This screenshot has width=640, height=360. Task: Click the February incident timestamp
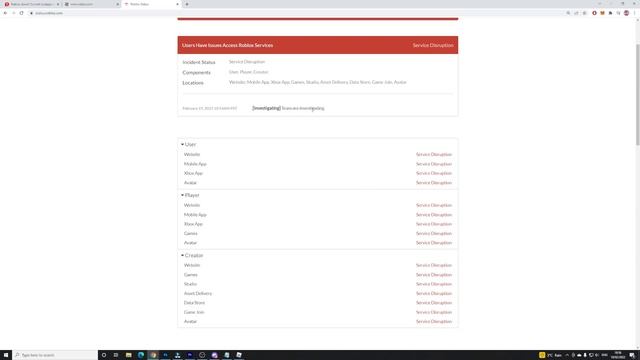(x=209, y=109)
